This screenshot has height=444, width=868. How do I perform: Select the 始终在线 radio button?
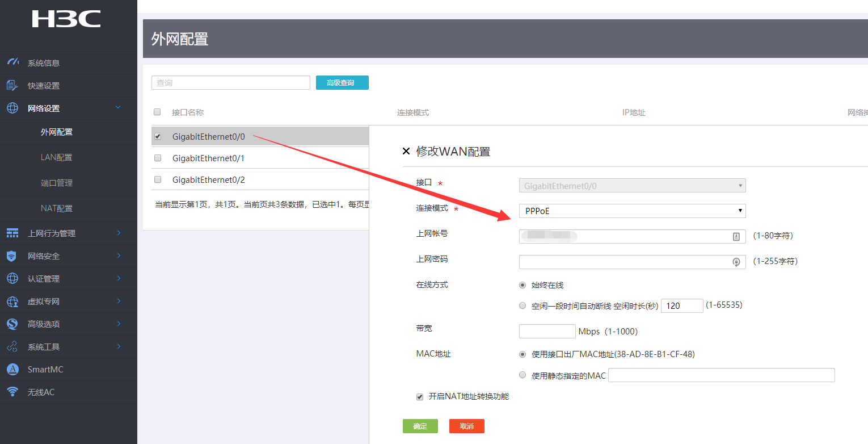pos(523,285)
